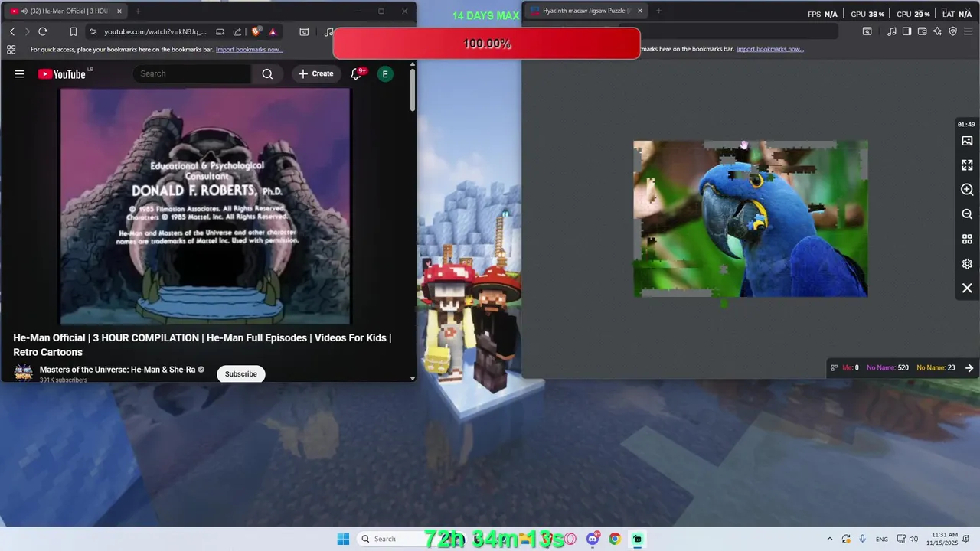980x551 pixels.
Task: Click the macaw jigsaw puzzle image
Action: pos(750,219)
